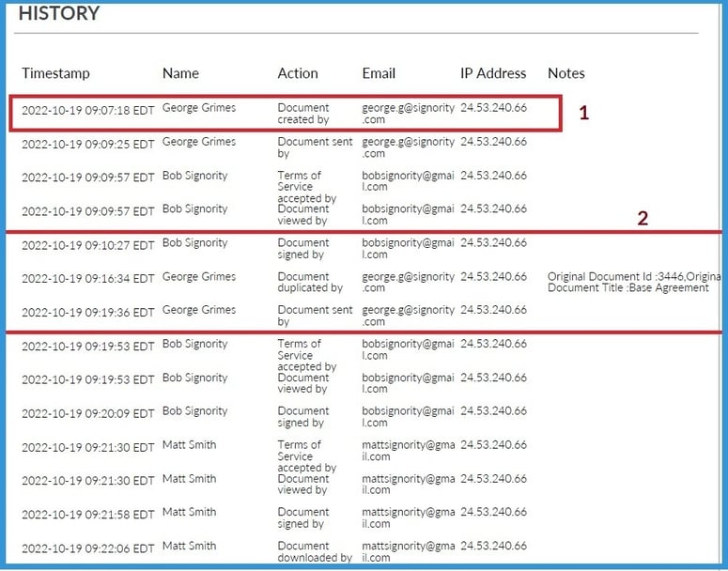This screenshot has height=571, width=728.
Task: Click the 09:10:27 EDT timestamp
Action: click(x=87, y=244)
